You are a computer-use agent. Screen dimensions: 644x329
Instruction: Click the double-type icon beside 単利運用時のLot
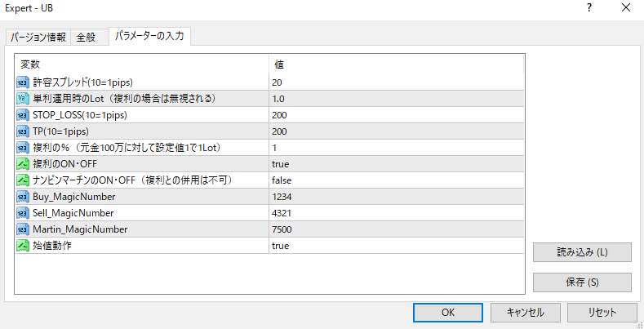coord(23,98)
